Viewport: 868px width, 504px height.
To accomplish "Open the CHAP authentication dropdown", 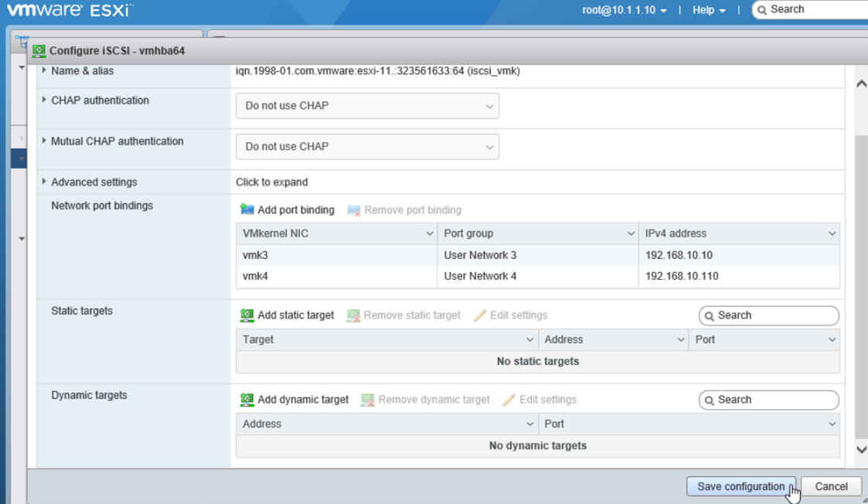I will (x=367, y=106).
